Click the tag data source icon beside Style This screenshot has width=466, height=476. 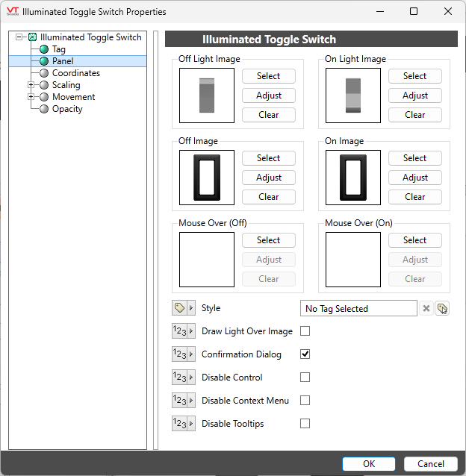pos(179,308)
